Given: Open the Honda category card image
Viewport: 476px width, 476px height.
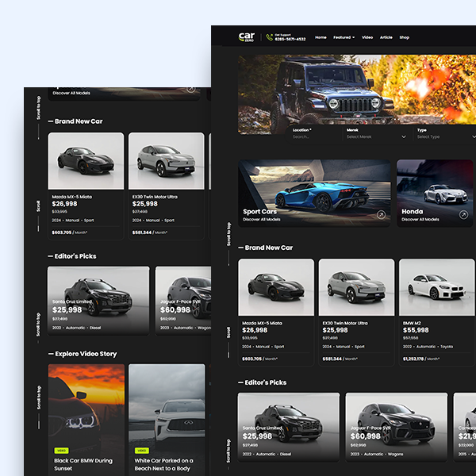Looking at the screenshot, I should (x=435, y=194).
